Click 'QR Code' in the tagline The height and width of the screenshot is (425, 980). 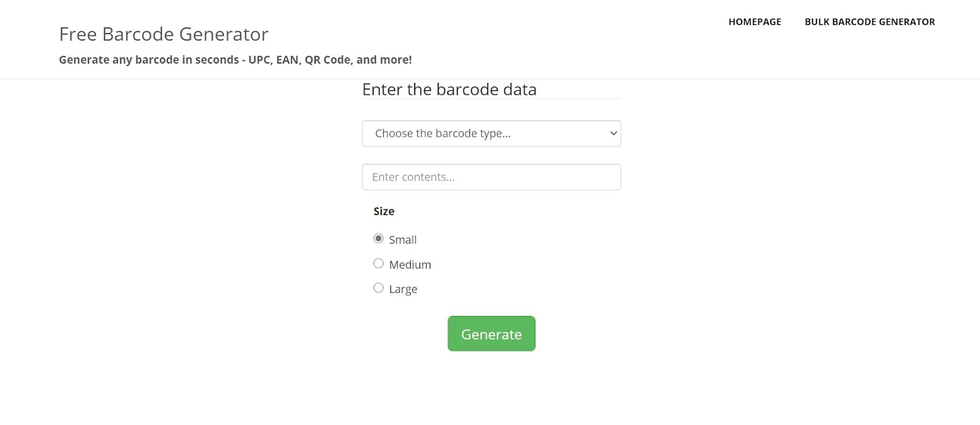click(327, 60)
